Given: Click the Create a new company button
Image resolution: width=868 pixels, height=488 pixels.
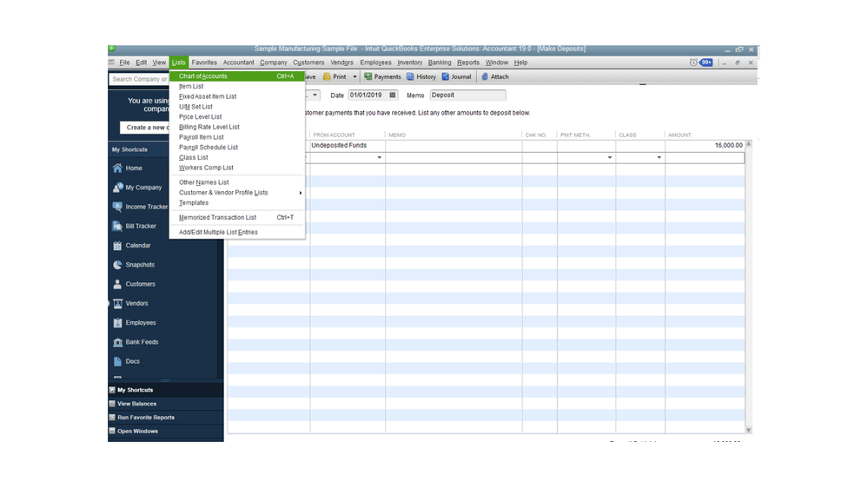Looking at the screenshot, I should tap(144, 128).
